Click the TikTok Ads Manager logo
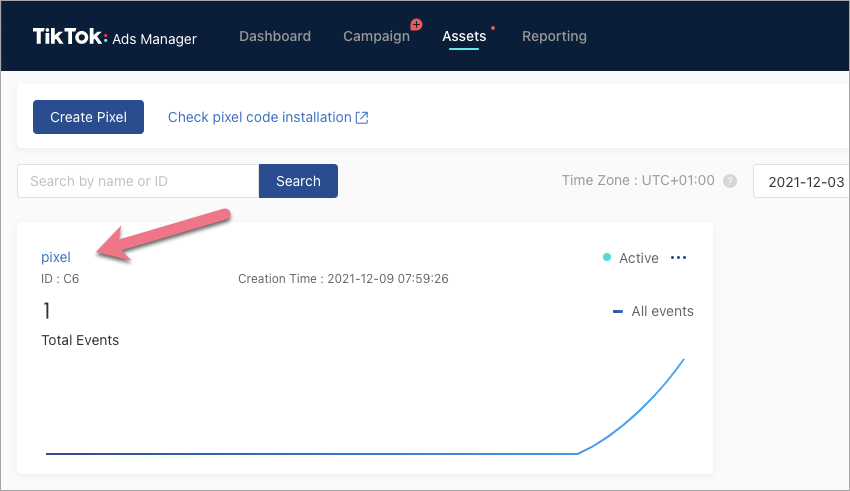Viewport: 850px width, 491px height. coord(114,37)
